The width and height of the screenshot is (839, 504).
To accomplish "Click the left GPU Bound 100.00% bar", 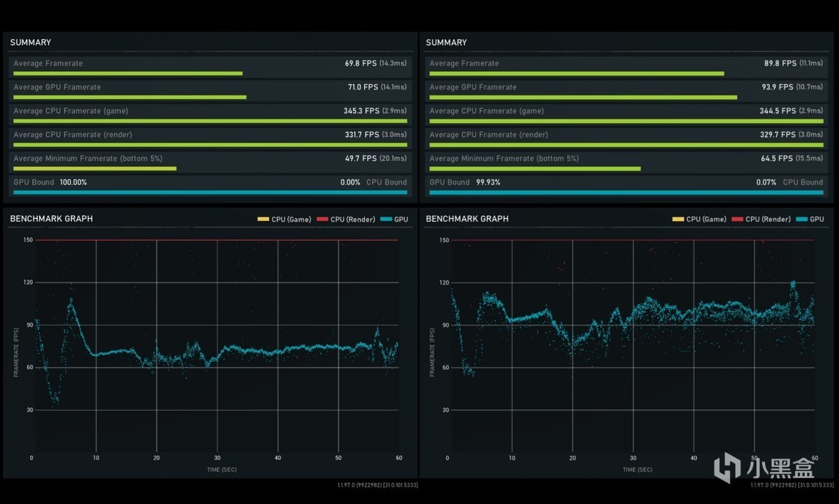I will coord(210,192).
